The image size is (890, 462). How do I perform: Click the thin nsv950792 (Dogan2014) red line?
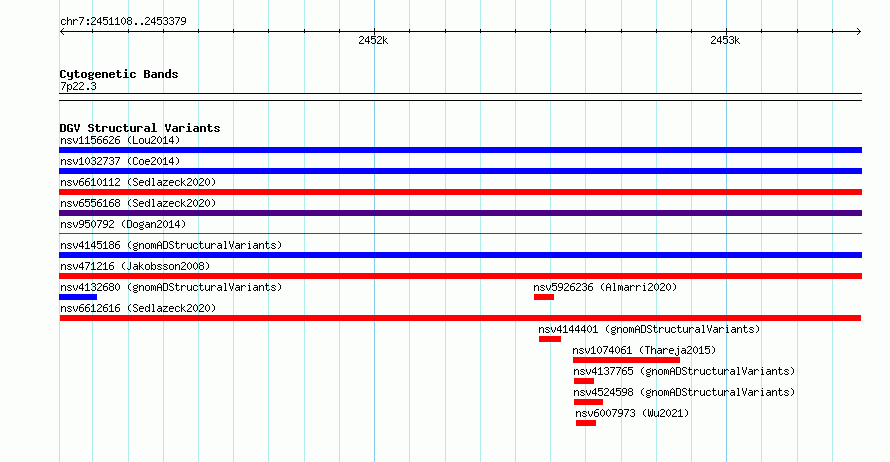tap(460, 233)
